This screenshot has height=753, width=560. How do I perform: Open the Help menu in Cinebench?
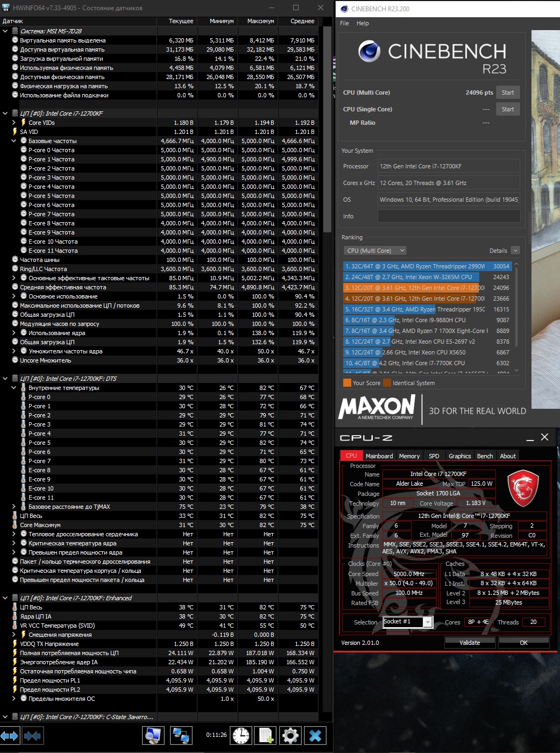(x=363, y=23)
